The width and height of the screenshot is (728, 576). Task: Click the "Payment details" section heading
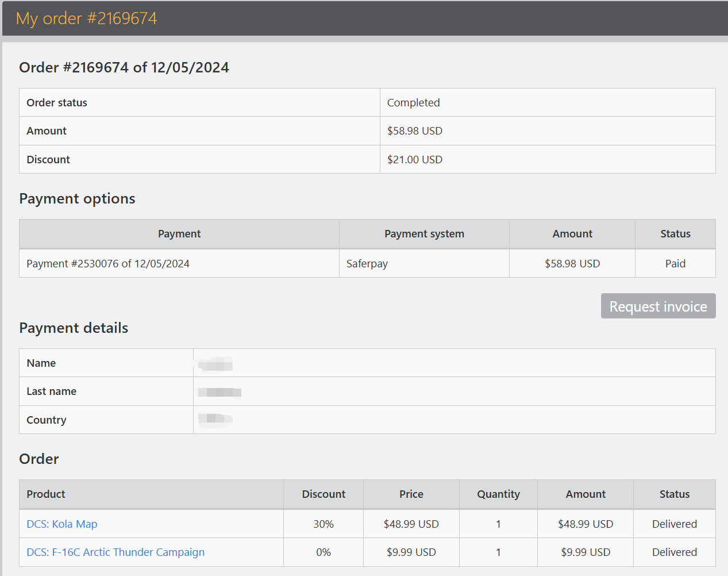(x=74, y=328)
